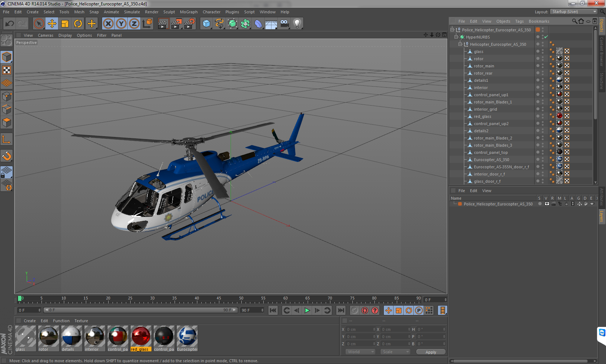The image size is (606, 364).
Task: Select the glass material swatch
Action: click(x=26, y=338)
